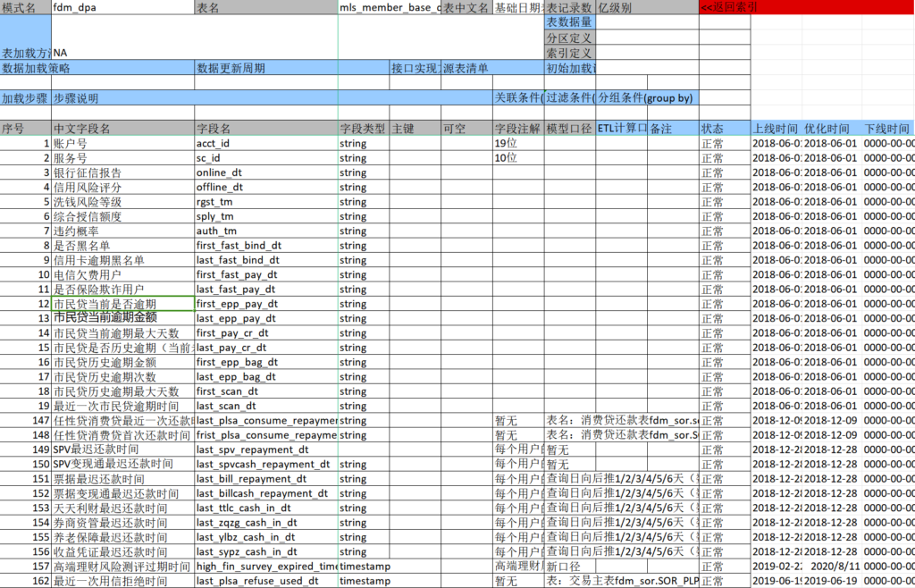Click the 分组条件(group by) header cell
The width and height of the screenshot is (915, 588).
pos(647,98)
